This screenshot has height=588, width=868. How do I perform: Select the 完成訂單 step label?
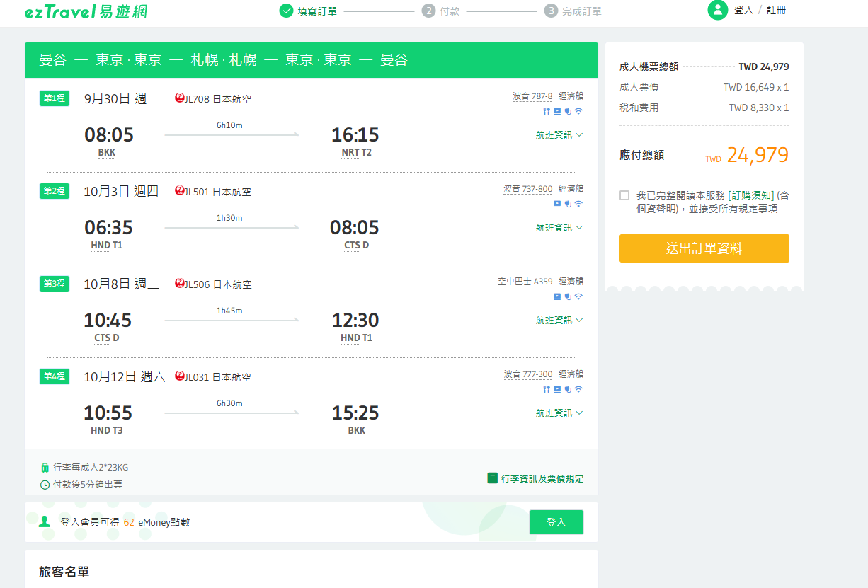(x=582, y=11)
